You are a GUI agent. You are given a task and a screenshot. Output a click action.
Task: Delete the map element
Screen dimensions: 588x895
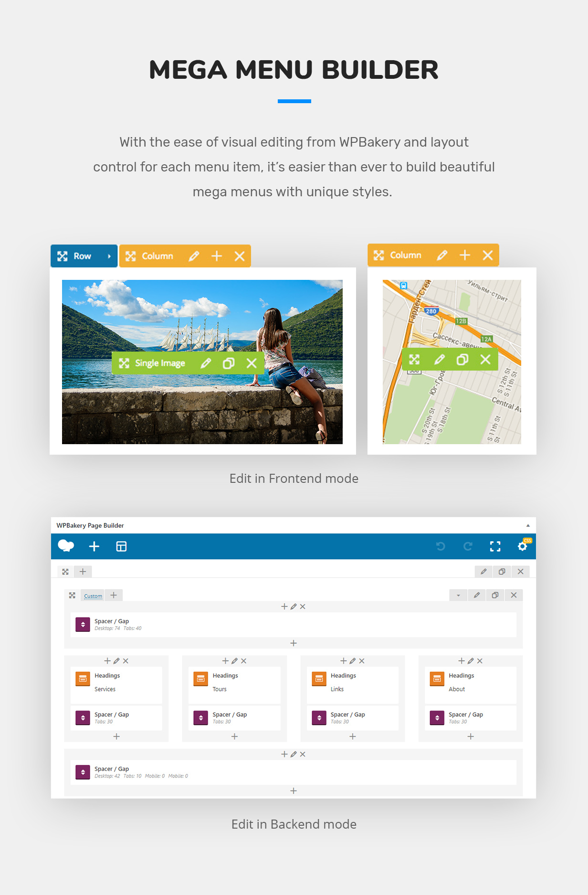pos(485,360)
